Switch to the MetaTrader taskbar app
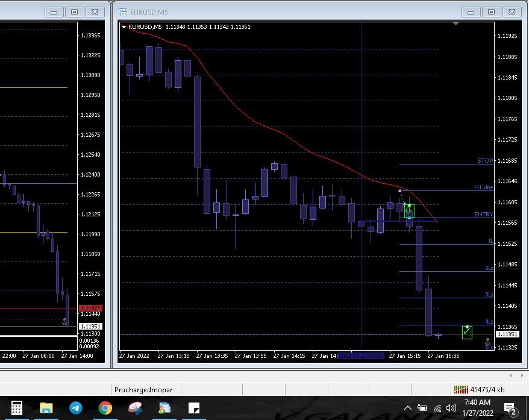This screenshot has height=420, width=529. tap(164, 408)
